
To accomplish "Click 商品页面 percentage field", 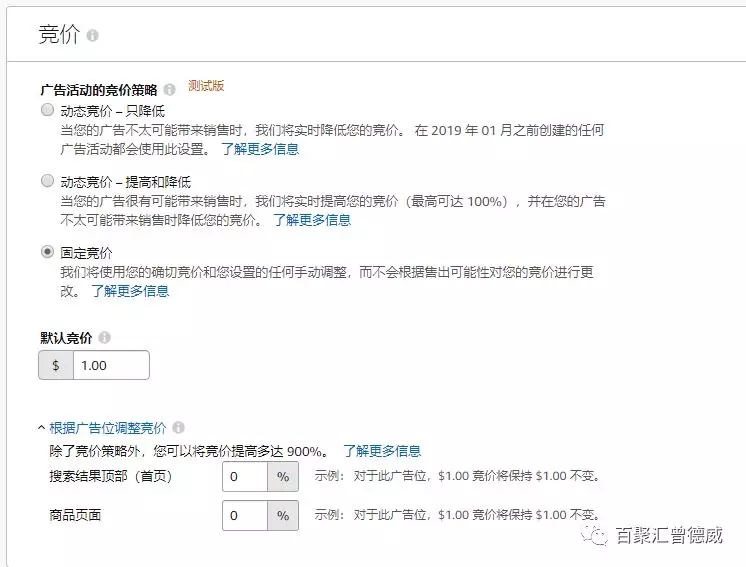I will click(x=245, y=515).
